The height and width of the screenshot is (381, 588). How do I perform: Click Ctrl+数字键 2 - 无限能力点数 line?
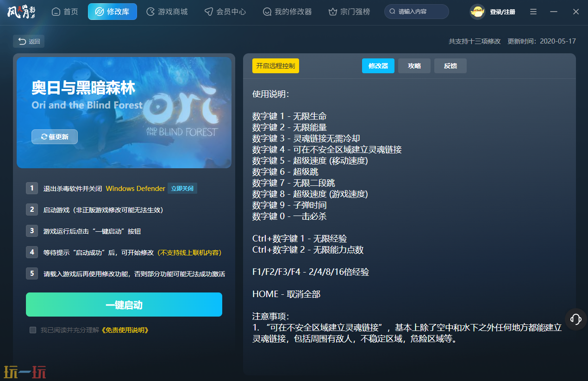click(x=308, y=250)
